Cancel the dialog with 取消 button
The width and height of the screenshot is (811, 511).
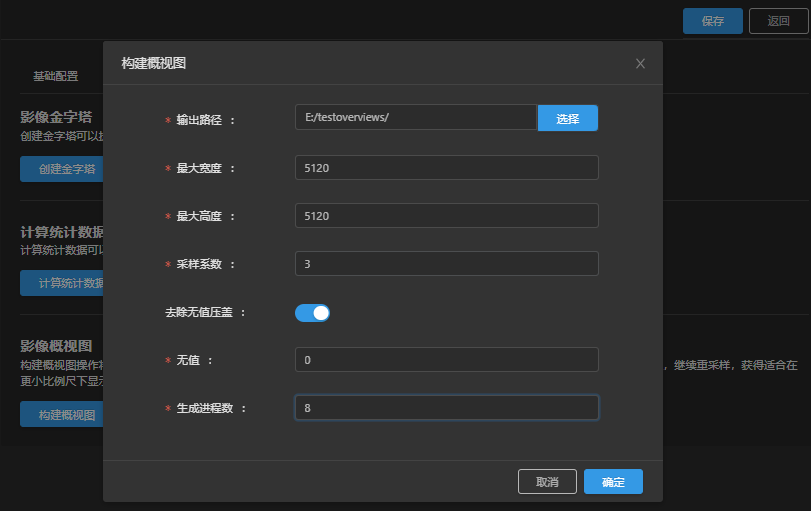coord(547,482)
